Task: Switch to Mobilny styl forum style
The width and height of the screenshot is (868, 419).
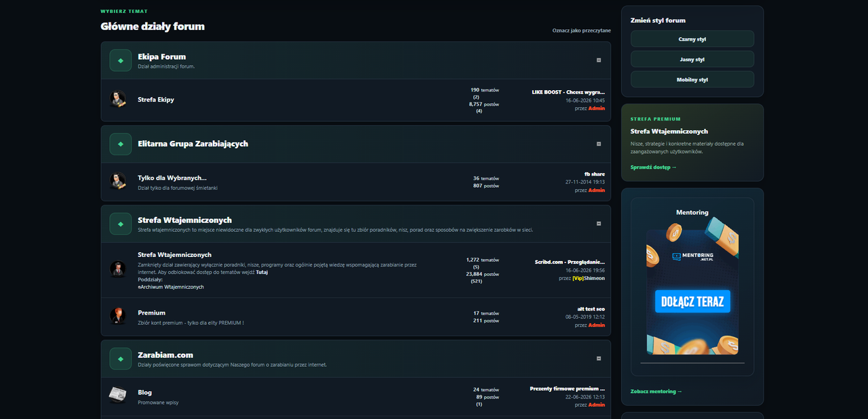Action: point(692,79)
